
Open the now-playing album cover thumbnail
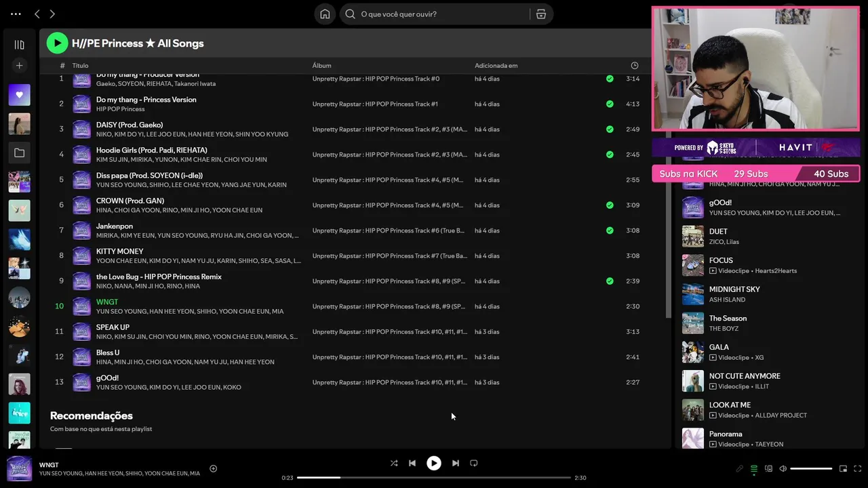pos(19,469)
